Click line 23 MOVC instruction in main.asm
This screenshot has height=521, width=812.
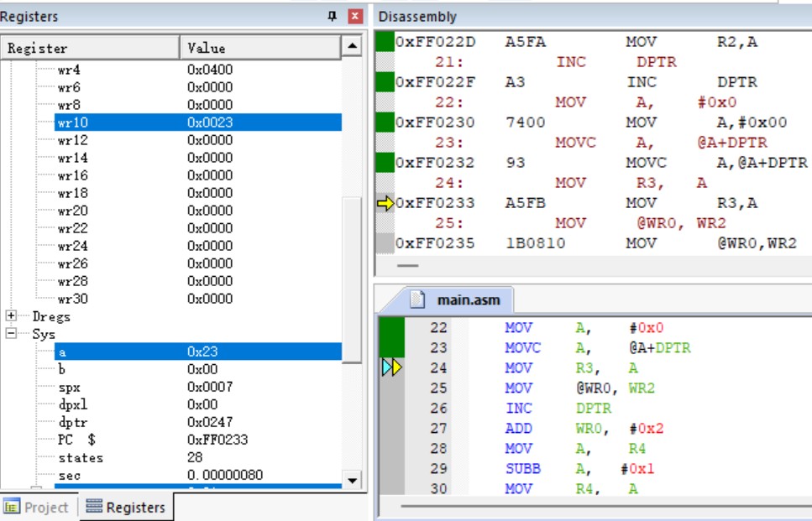[x=598, y=347]
